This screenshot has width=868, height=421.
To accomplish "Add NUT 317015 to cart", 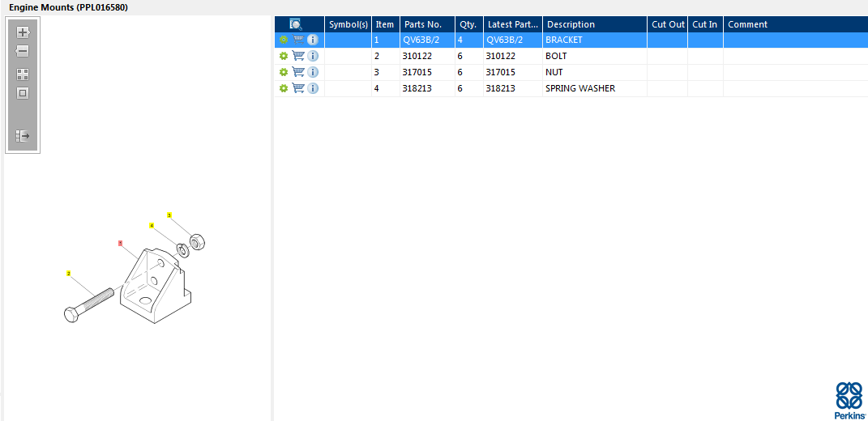I will (x=298, y=72).
